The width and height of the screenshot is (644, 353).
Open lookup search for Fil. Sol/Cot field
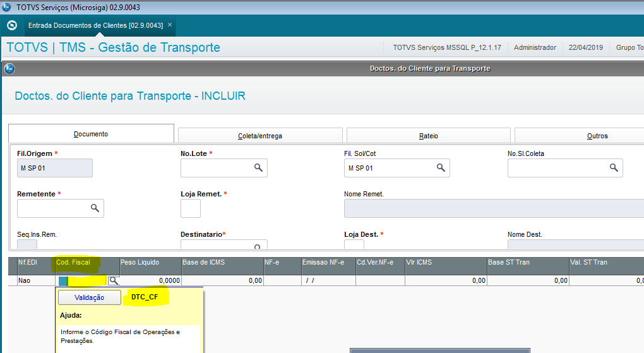pos(441,168)
